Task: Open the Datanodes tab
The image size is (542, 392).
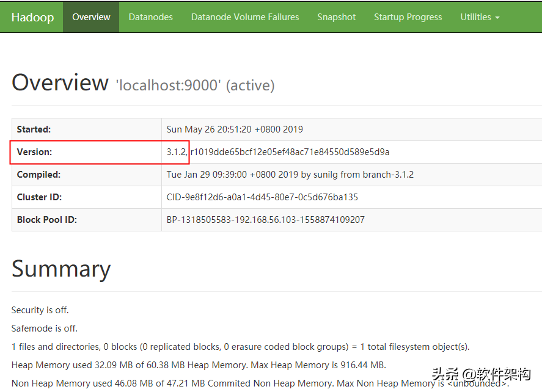Action: tap(150, 17)
